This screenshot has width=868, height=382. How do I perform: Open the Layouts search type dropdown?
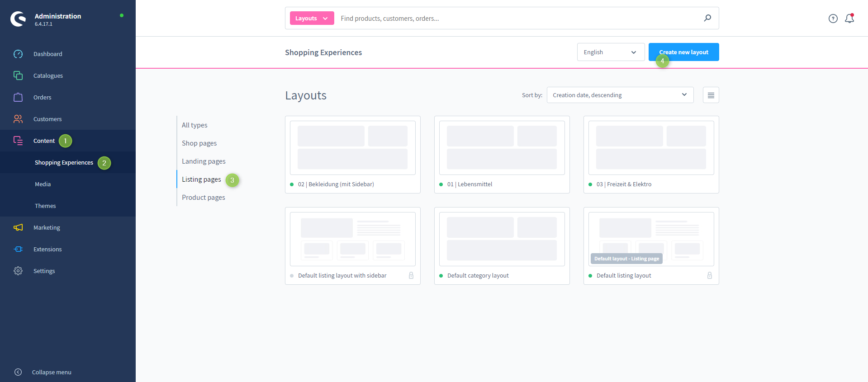point(312,18)
